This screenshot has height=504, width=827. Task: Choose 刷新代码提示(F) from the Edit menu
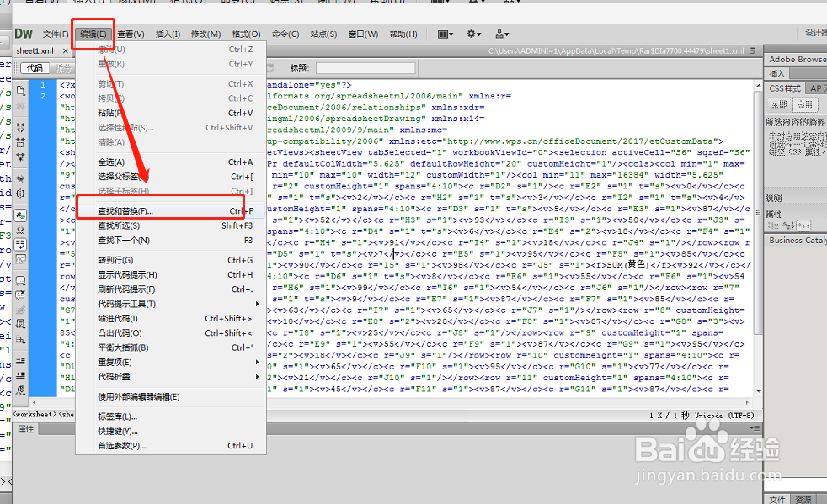pos(170,289)
